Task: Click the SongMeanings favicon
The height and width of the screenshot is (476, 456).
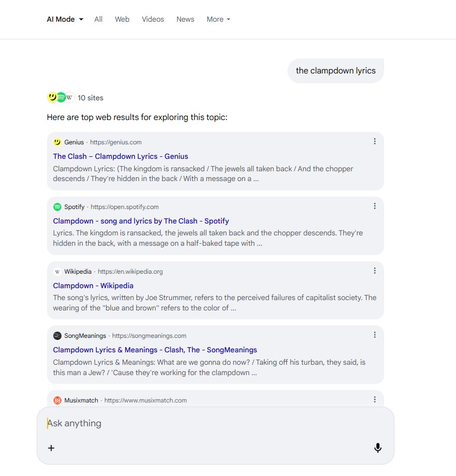Action: pyautogui.click(x=57, y=336)
